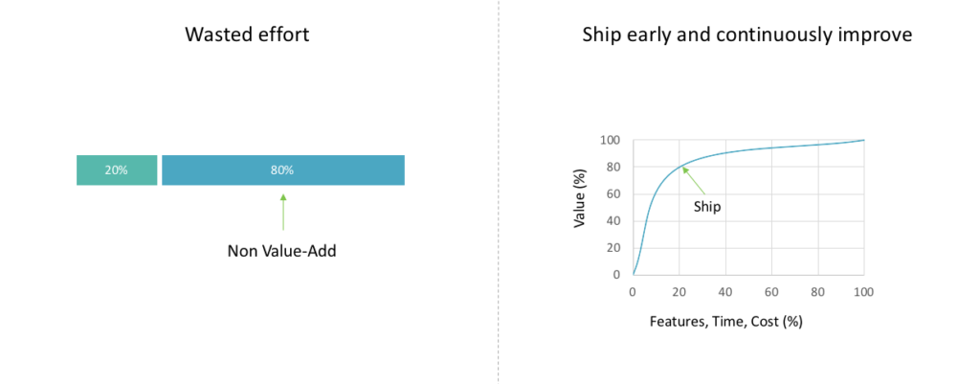
Task: Select the 'Features, Time, Cost (%)' axis title
Action: (726, 322)
